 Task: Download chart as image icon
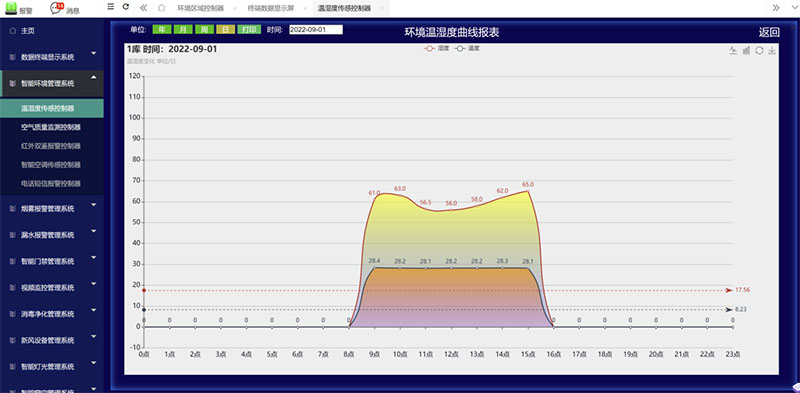point(772,50)
